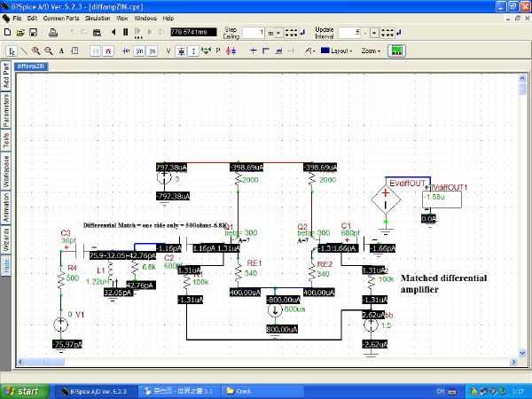Image resolution: width=532 pixels, height=399 pixels.
Task: Click the help question mark tool
Action: click(x=74, y=51)
